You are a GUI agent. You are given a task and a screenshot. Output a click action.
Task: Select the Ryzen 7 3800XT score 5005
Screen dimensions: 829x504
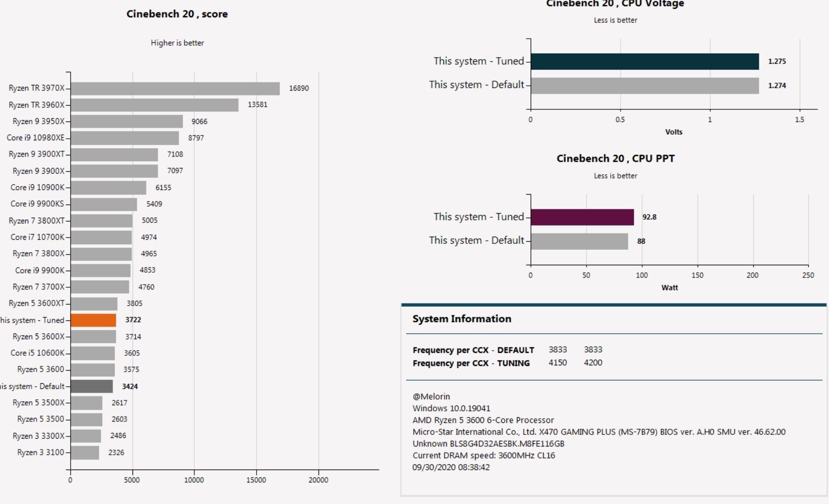[150, 220]
